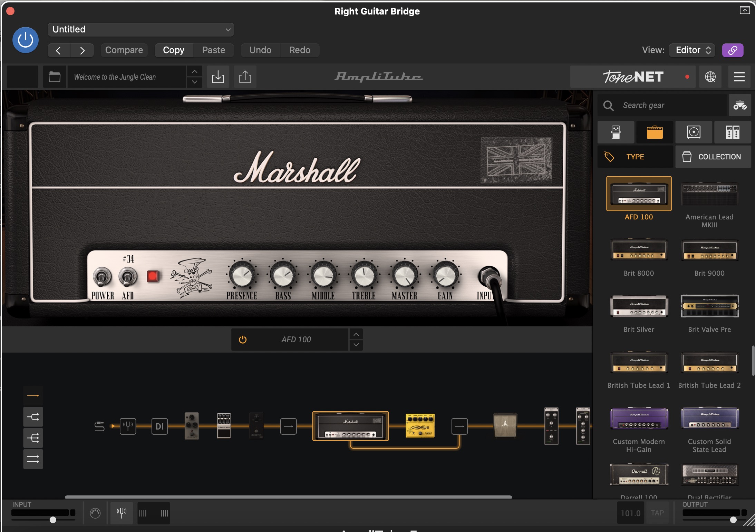The width and height of the screenshot is (756, 532).
Task: Select the three-way split routing icon
Action: [33, 438]
